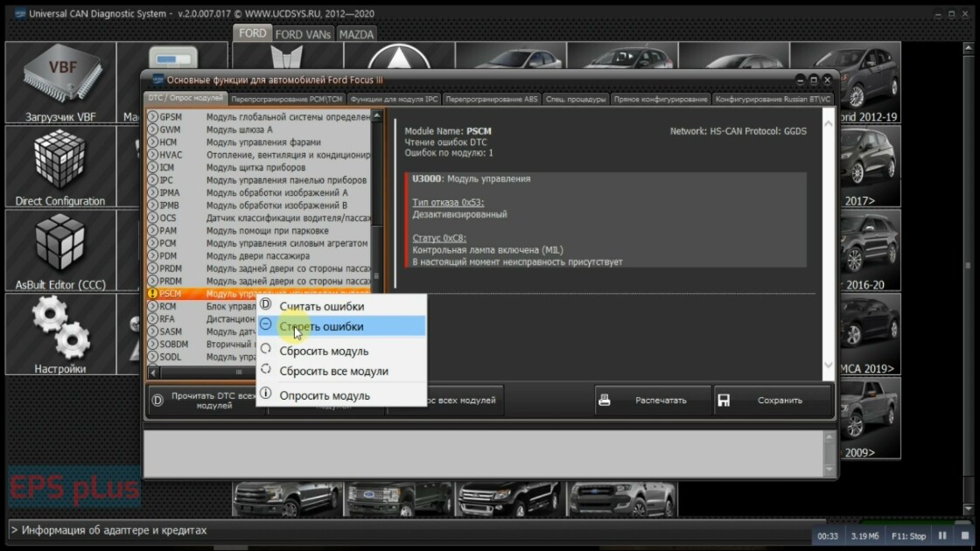Select ICM module row
The image size is (980, 551).
coord(259,167)
